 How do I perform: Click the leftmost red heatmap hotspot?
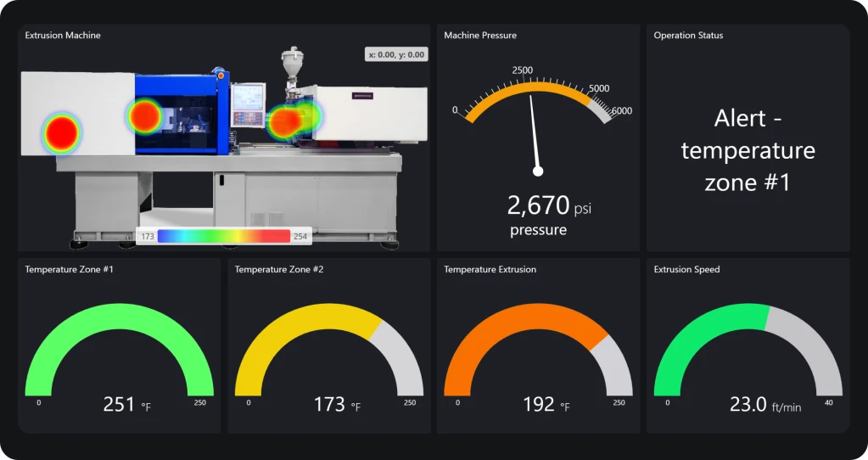pos(62,133)
